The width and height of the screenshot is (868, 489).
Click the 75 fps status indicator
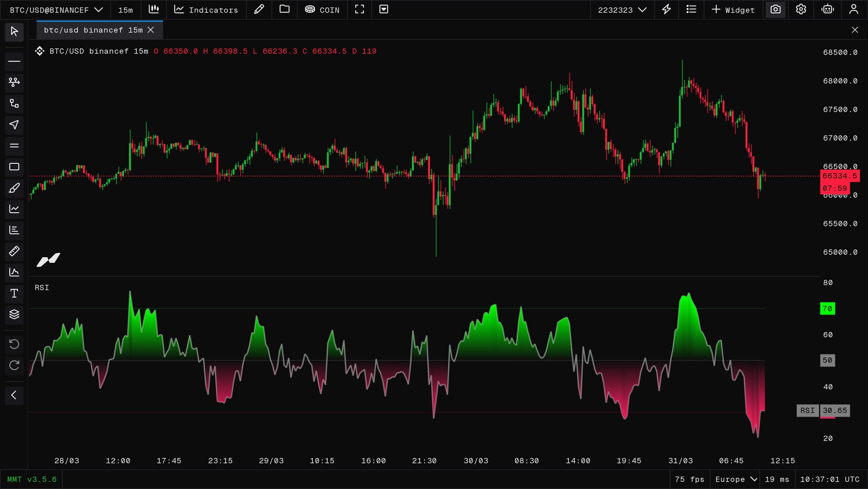coord(689,479)
